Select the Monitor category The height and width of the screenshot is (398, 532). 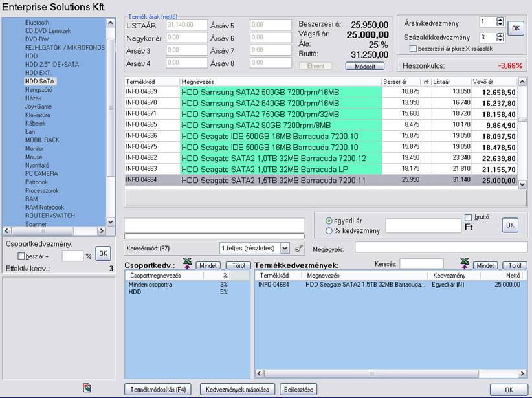tap(34, 149)
